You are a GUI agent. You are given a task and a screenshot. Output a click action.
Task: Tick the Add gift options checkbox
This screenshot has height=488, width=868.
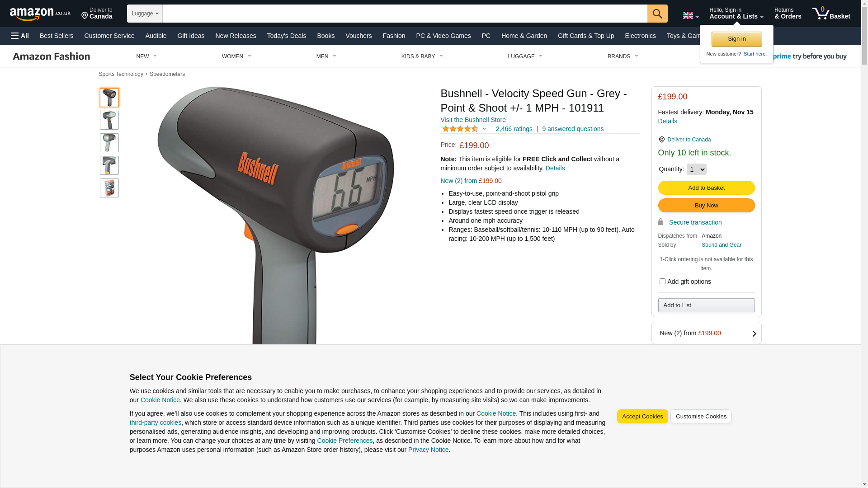pyautogui.click(x=662, y=282)
